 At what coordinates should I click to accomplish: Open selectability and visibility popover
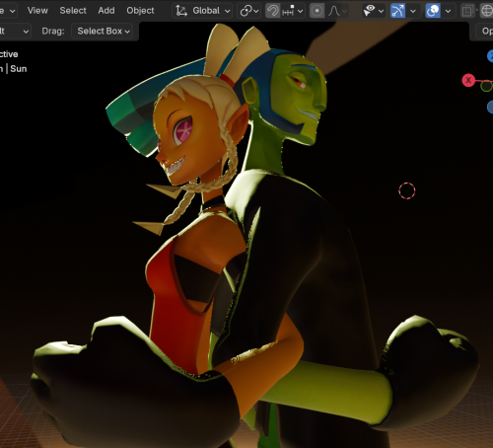pos(374,11)
